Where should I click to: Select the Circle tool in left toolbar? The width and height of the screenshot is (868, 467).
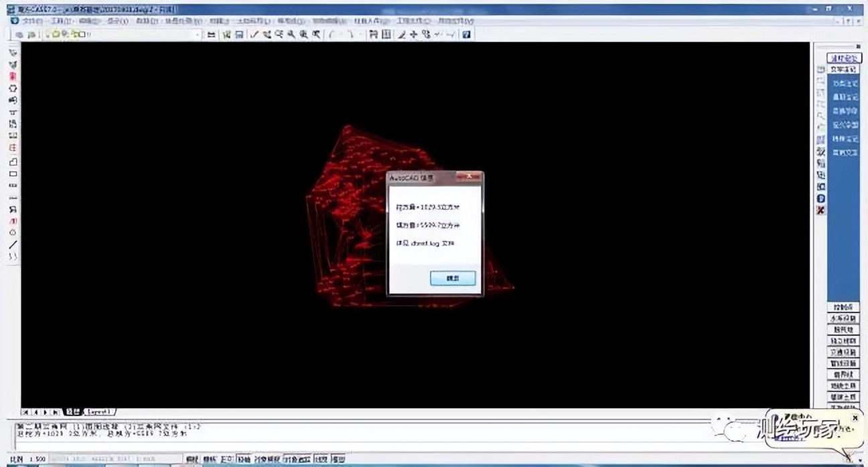pyautogui.click(x=13, y=233)
